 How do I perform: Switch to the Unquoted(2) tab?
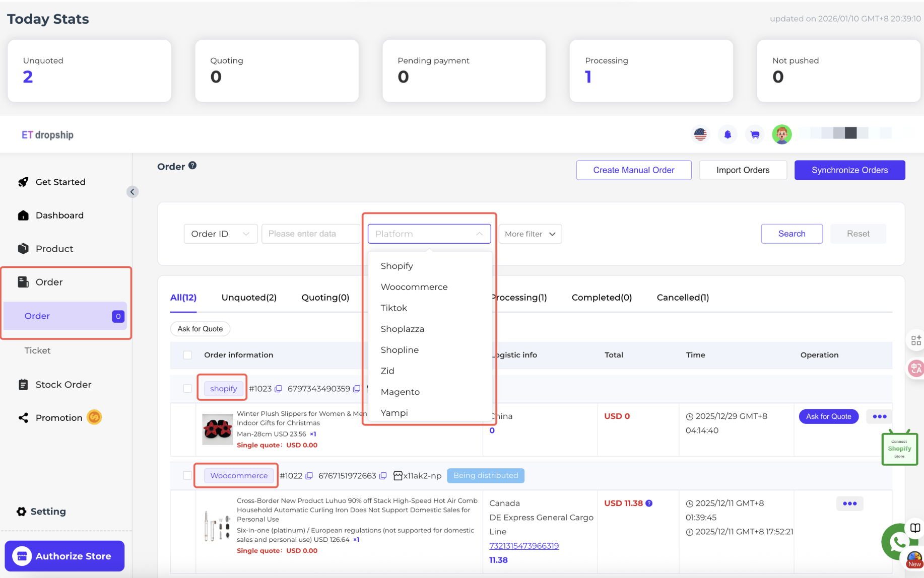[x=249, y=297]
